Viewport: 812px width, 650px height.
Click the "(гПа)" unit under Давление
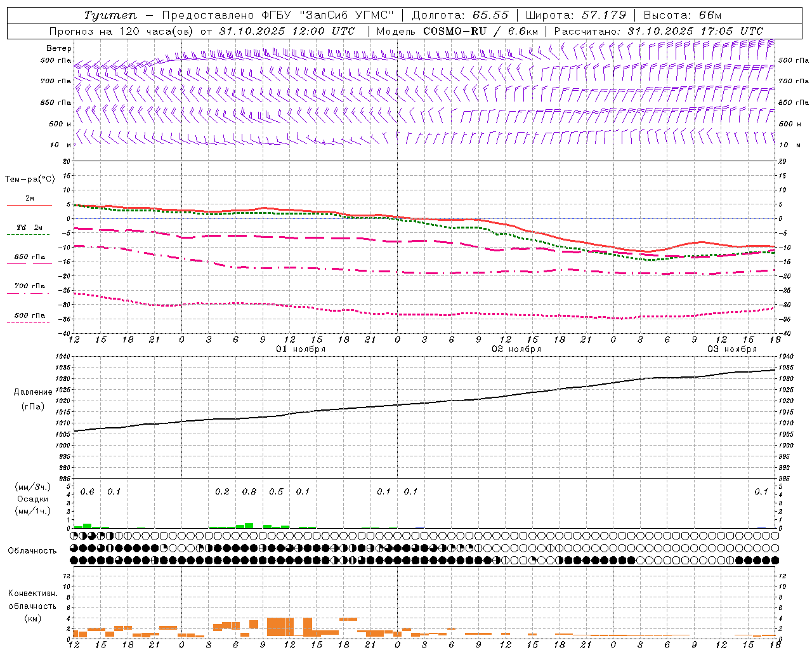[x=33, y=406]
